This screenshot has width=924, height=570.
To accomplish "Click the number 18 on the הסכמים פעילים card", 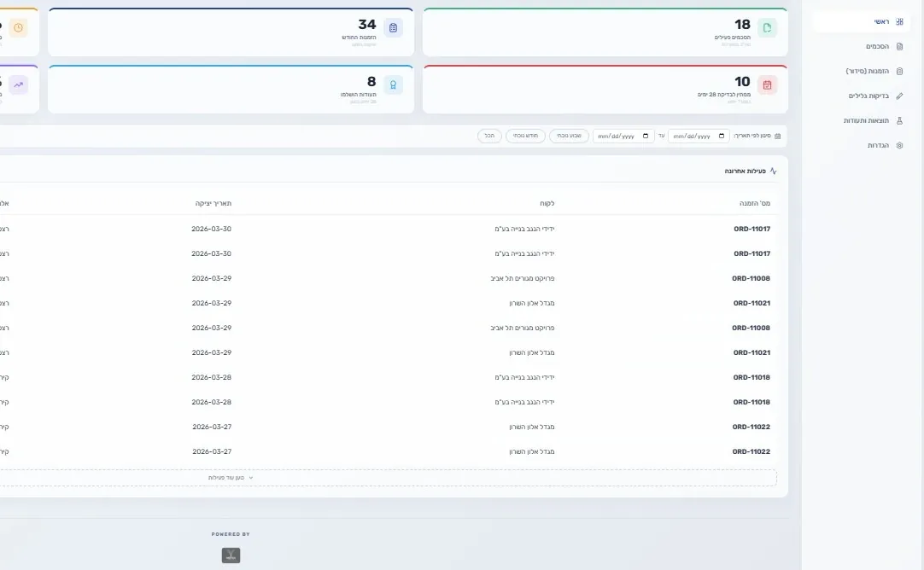I will pos(742,25).
